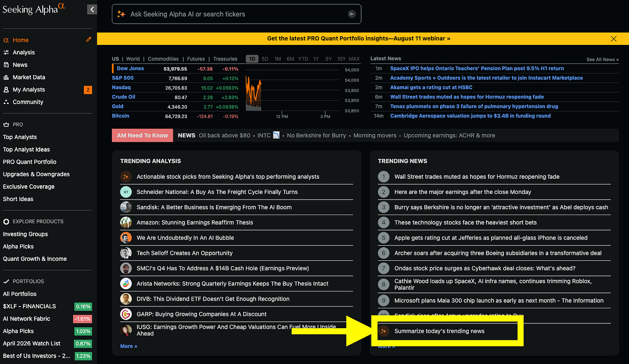The image size is (629, 364).
Task: Open the See All News link
Action: (603, 60)
